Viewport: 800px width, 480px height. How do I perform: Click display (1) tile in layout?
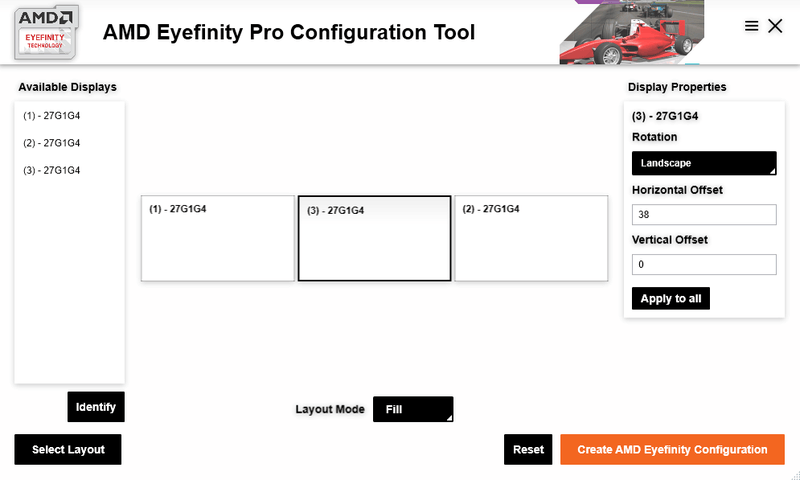tap(217, 238)
